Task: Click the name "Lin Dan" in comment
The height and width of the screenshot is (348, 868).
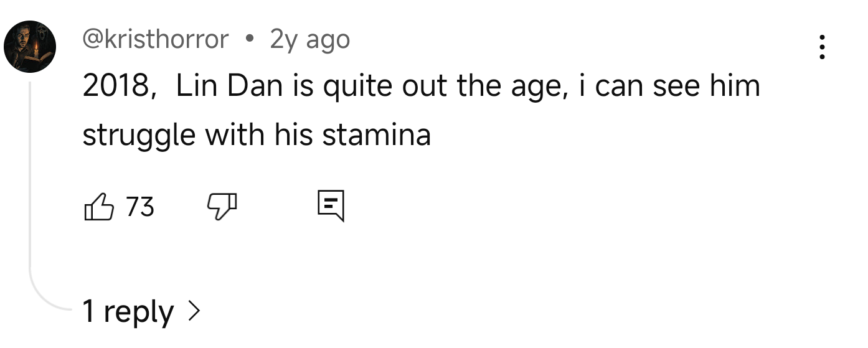Action: coord(229,86)
